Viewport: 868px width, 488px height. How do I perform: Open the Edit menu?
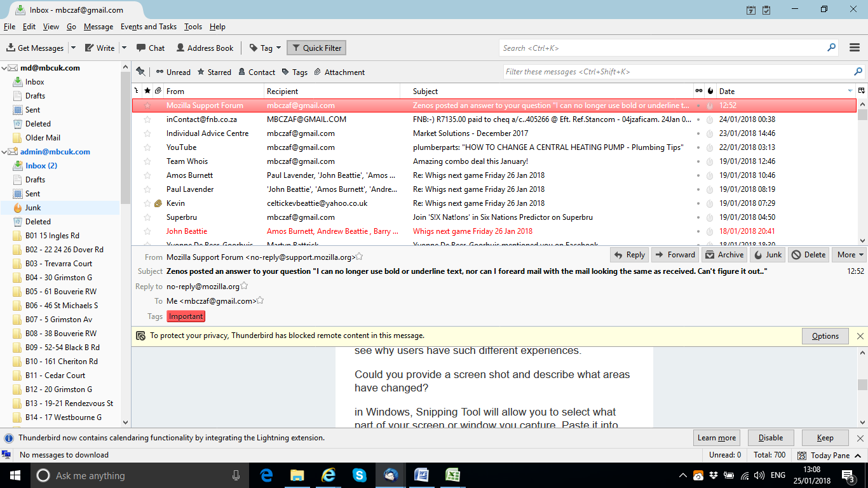pos(29,27)
